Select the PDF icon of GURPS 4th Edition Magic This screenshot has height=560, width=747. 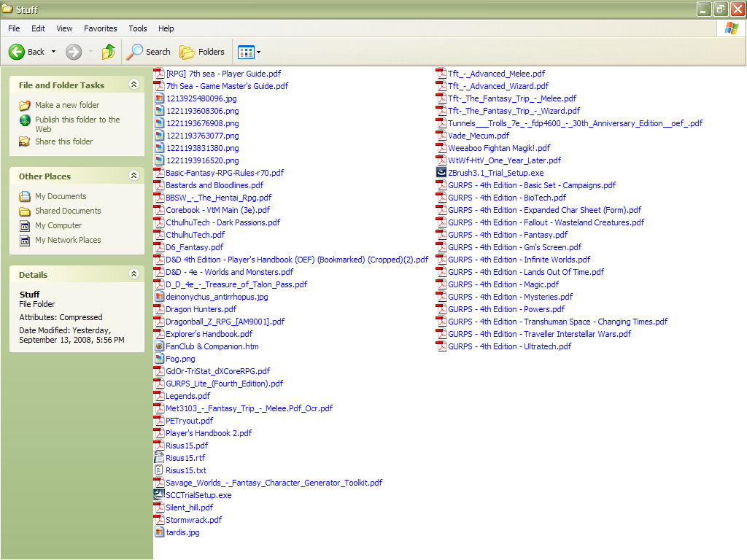coord(441,284)
